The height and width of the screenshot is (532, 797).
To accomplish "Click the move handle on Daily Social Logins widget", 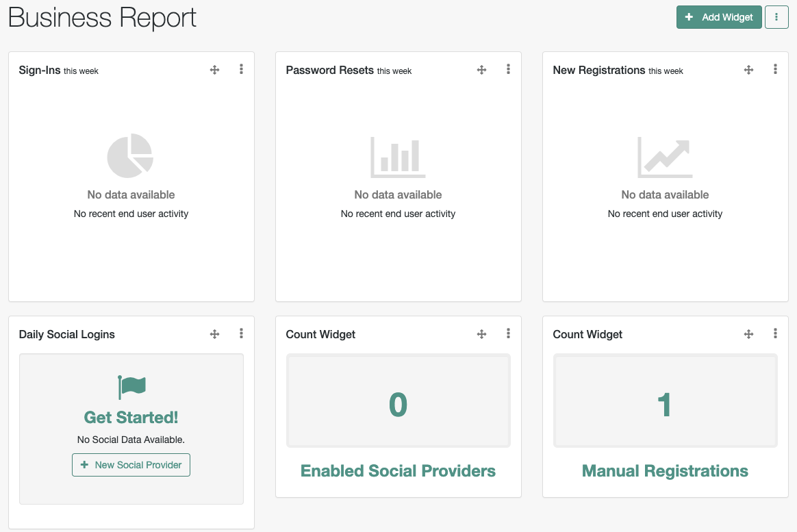I will click(214, 333).
